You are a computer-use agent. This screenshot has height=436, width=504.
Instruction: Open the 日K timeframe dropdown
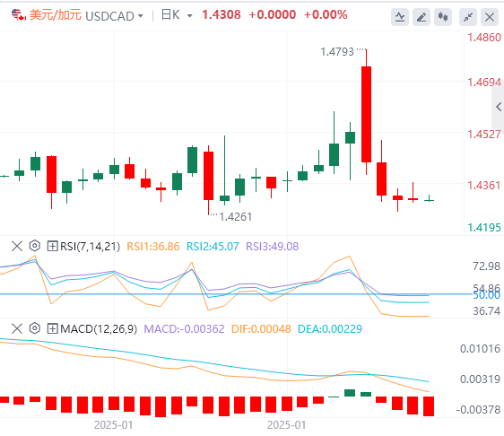coord(189,16)
